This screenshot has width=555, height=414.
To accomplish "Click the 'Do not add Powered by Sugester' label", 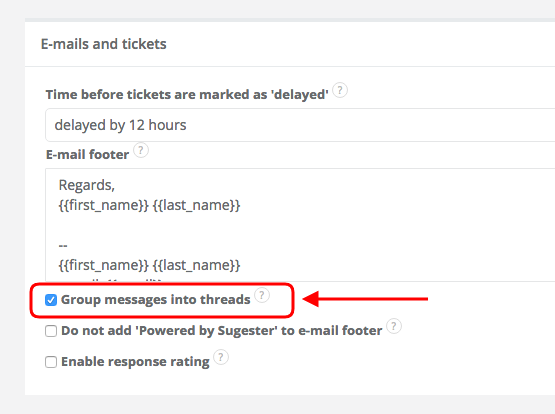I will pos(222,331).
